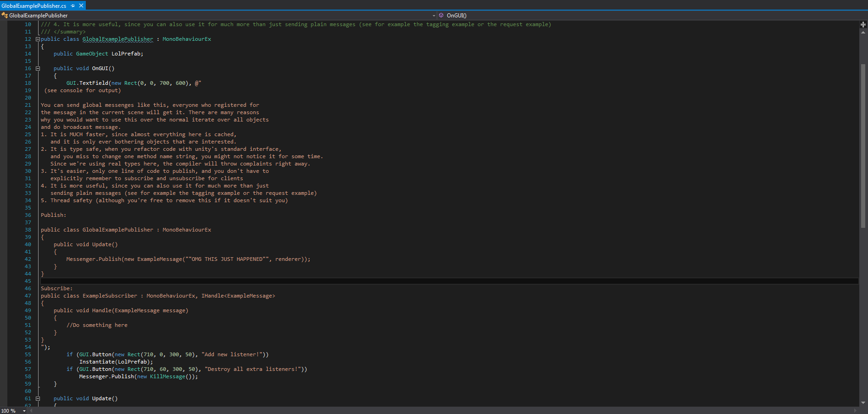868x414 pixels.
Task: Click the vertical scrollbar down arrow
Action: pos(863,403)
